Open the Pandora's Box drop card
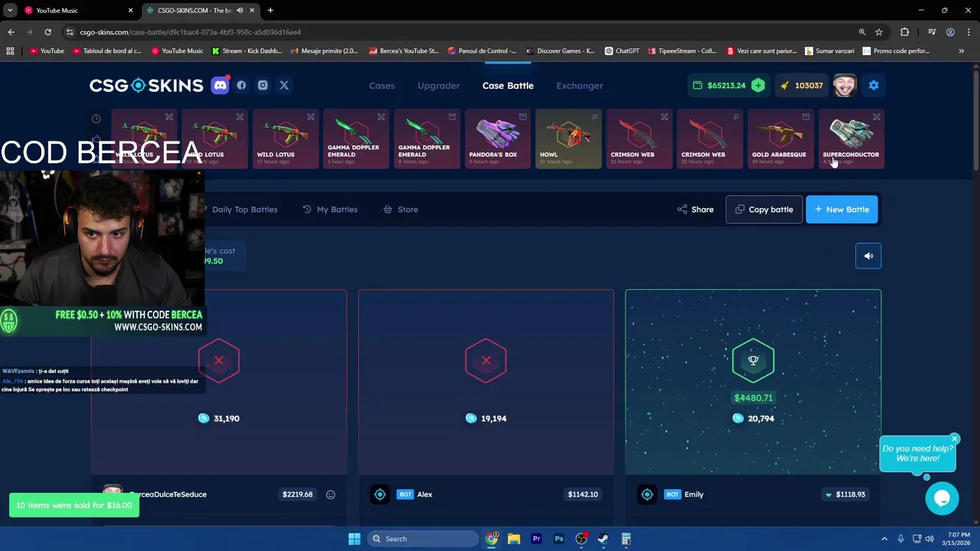The width and height of the screenshot is (980, 551). coord(498,139)
